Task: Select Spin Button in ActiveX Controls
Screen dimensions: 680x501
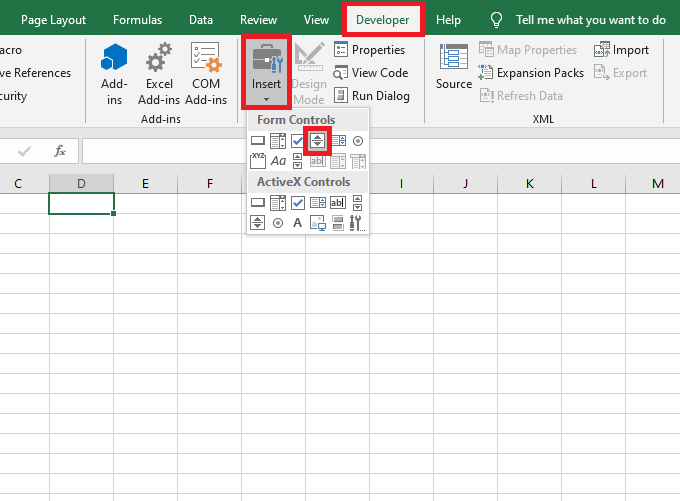Action: point(257,223)
